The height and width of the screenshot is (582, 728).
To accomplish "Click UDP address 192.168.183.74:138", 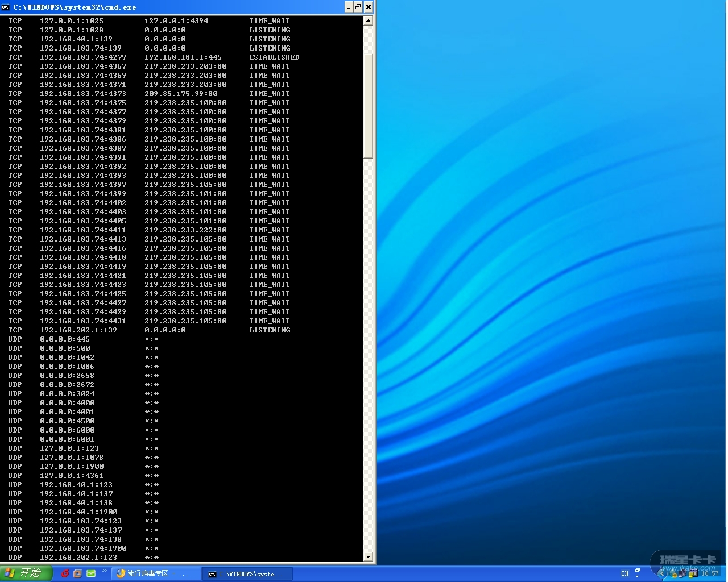I will (x=81, y=539).
